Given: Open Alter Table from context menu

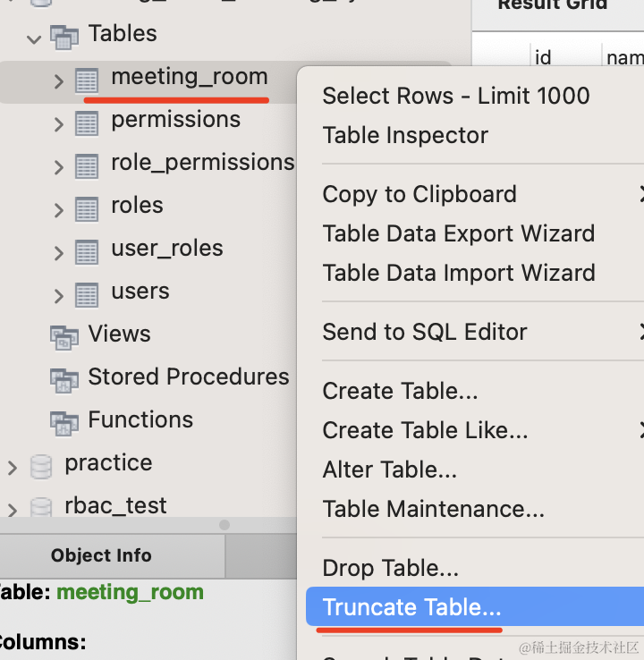Looking at the screenshot, I should pos(389,470).
